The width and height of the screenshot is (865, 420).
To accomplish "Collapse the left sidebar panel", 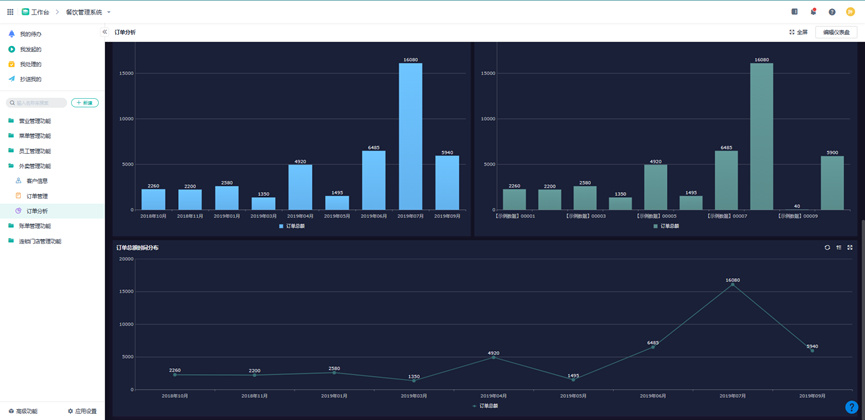I will (x=105, y=32).
